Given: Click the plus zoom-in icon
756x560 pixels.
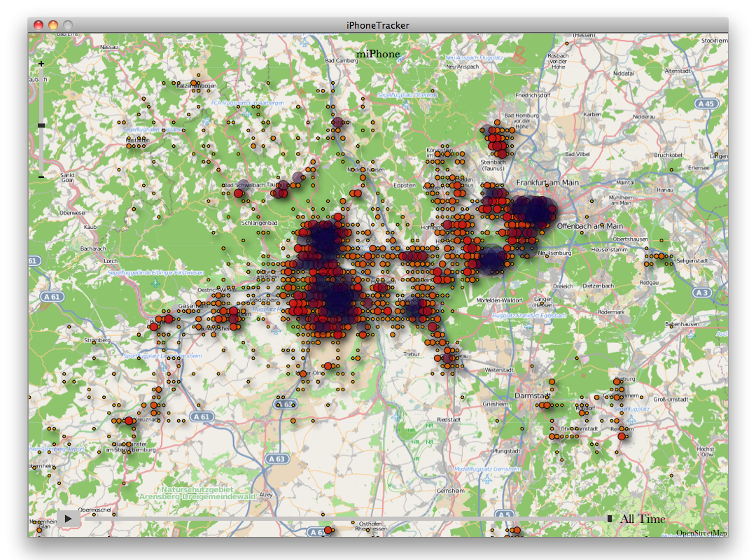Looking at the screenshot, I should click(x=41, y=64).
